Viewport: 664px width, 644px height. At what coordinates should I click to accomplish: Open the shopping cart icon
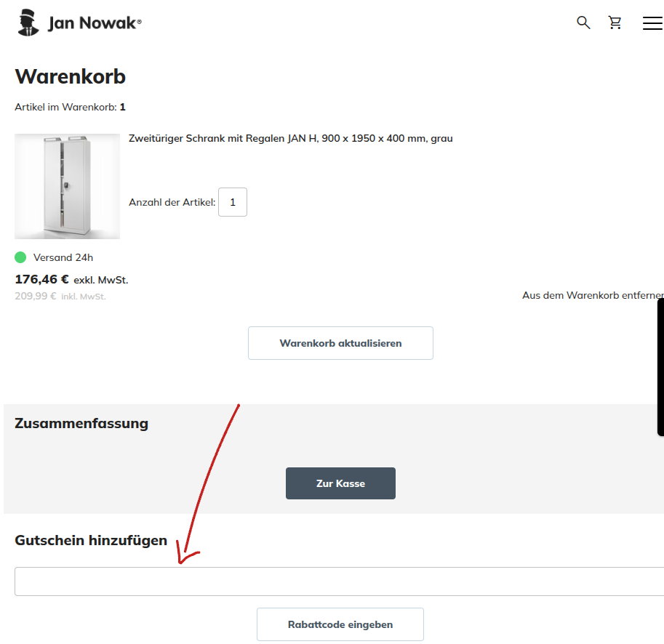(x=615, y=23)
